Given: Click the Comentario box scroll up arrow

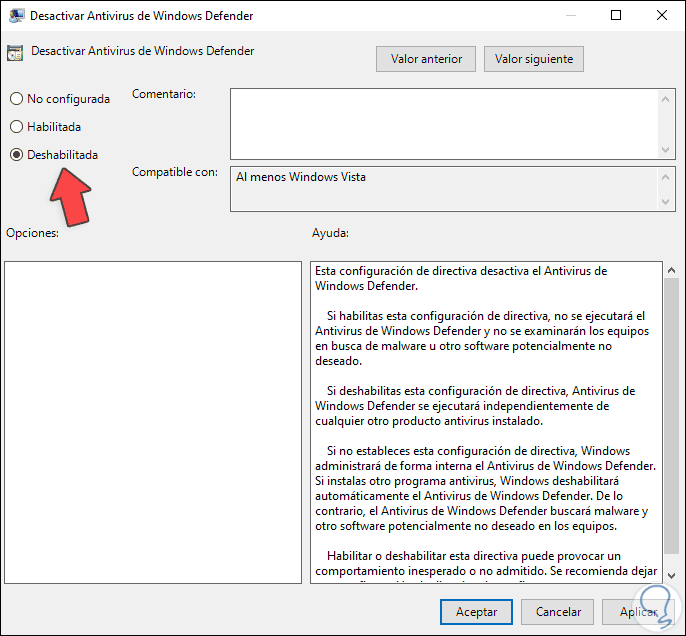Looking at the screenshot, I should point(665,99).
